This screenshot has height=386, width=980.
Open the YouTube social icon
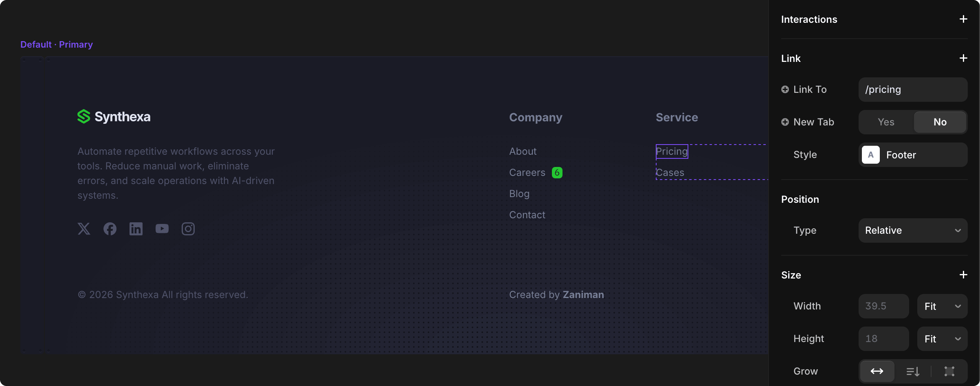pyautogui.click(x=162, y=229)
